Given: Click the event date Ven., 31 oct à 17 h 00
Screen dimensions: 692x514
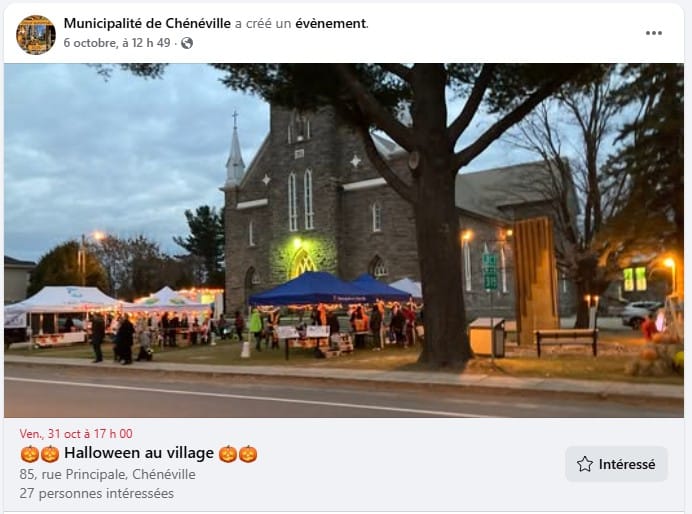Looking at the screenshot, I should (x=76, y=434).
